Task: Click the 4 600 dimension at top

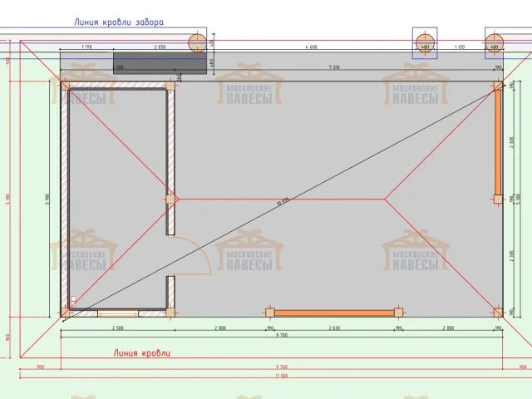Action: tap(311, 47)
